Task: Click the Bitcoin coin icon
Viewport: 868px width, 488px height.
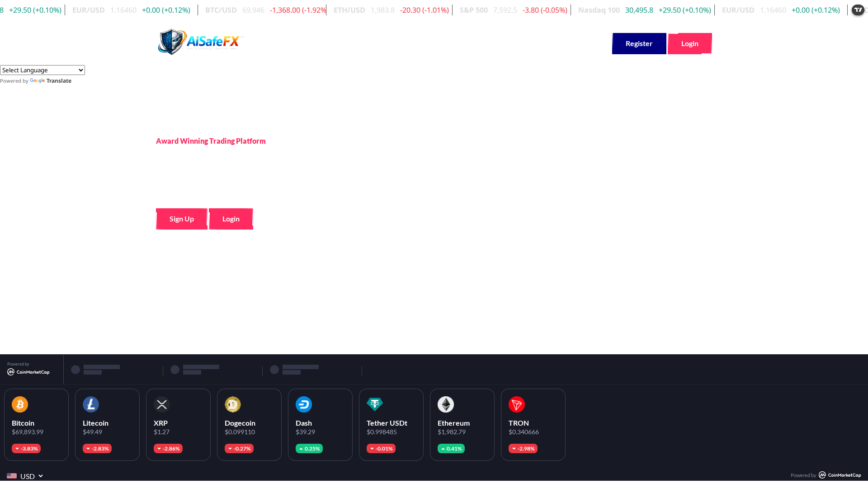Action: pyautogui.click(x=20, y=404)
